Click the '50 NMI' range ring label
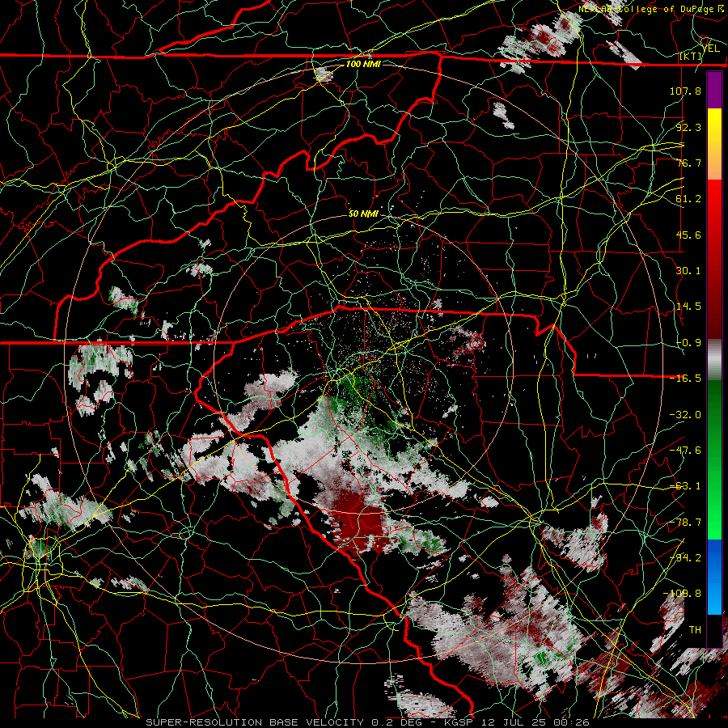Screen dimensions: 728x728 363,214
